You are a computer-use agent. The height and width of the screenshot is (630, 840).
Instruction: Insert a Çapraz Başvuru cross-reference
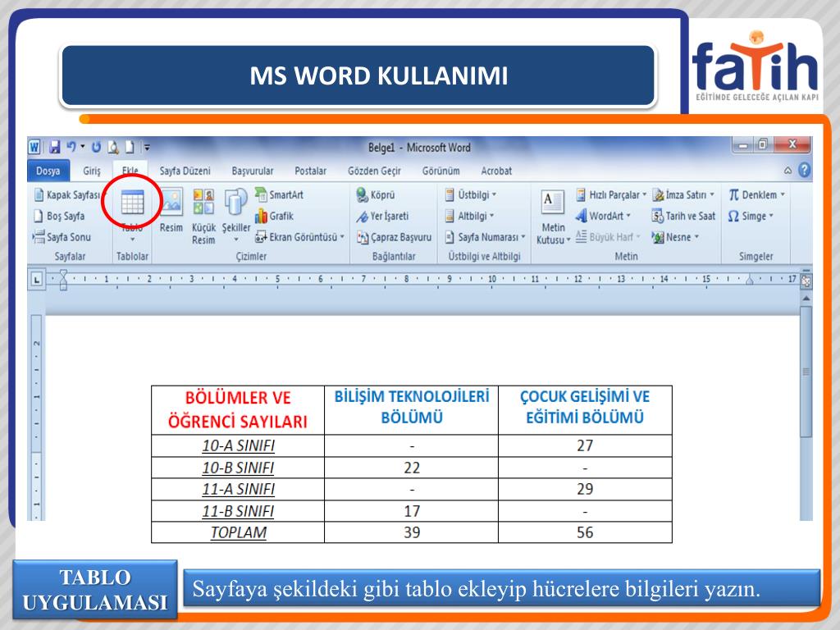click(394, 237)
